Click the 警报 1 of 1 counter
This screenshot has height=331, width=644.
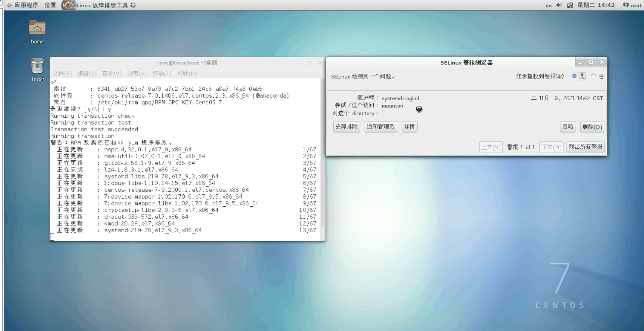[521, 147]
